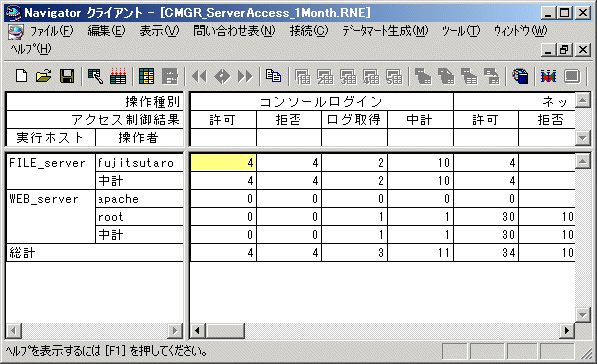Open a file with the folder icon

[44, 76]
